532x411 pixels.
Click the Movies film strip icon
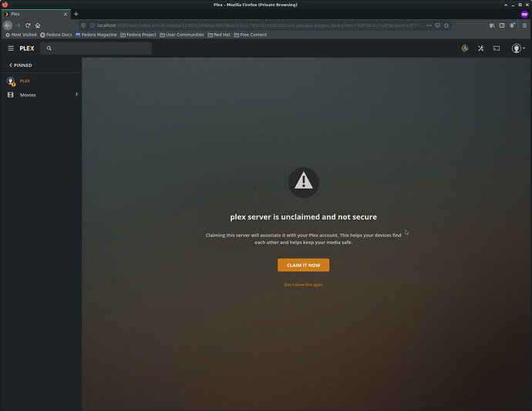point(11,95)
